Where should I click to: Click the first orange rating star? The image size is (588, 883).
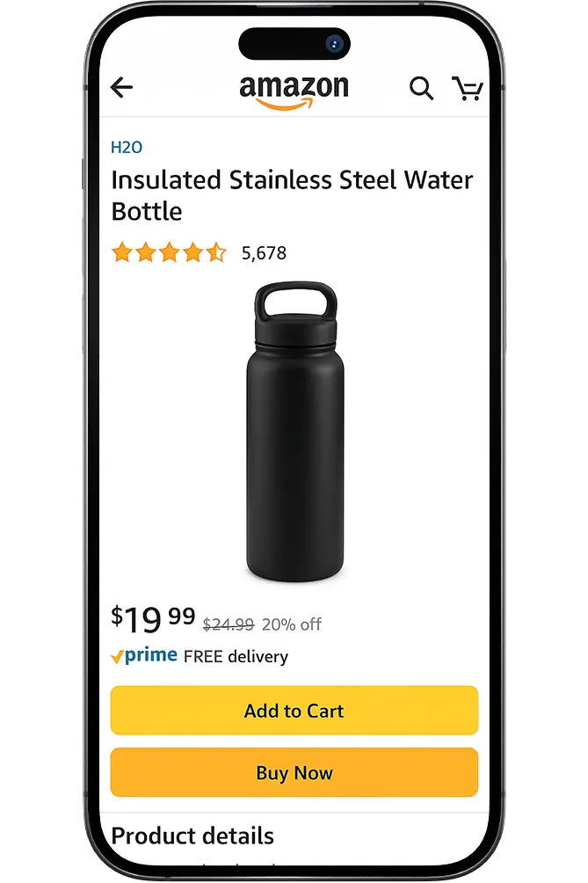click(x=121, y=252)
